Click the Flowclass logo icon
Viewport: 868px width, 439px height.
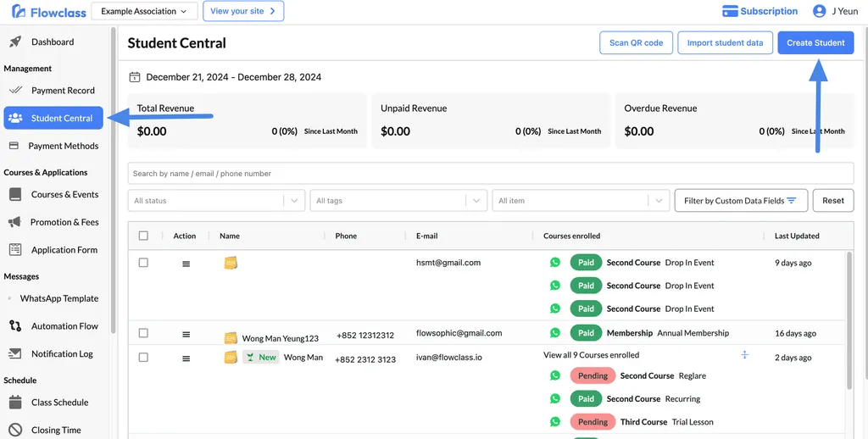19,11
